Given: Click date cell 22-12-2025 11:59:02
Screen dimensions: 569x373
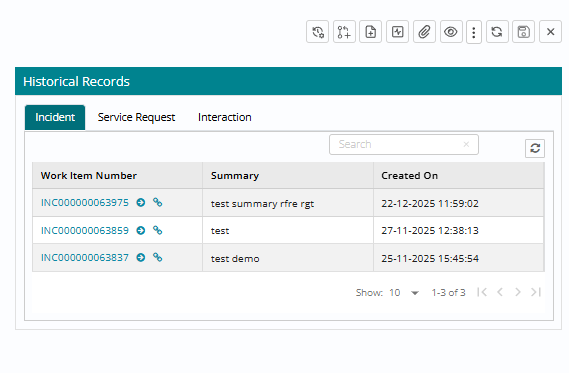Looking at the screenshot, I should [x=459, y=203].
